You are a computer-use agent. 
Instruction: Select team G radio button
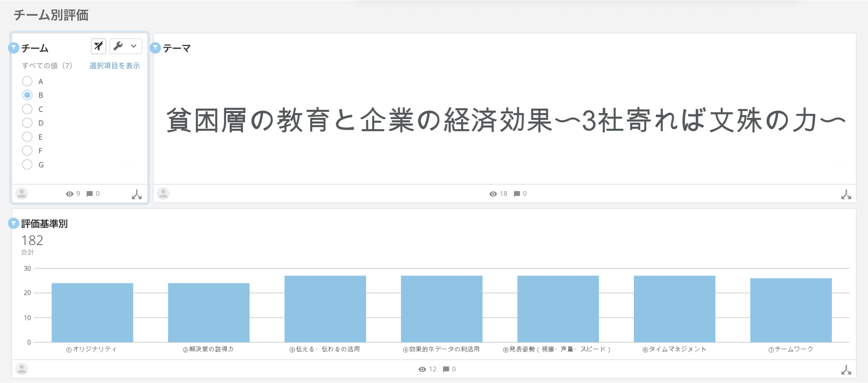point(28,164)
